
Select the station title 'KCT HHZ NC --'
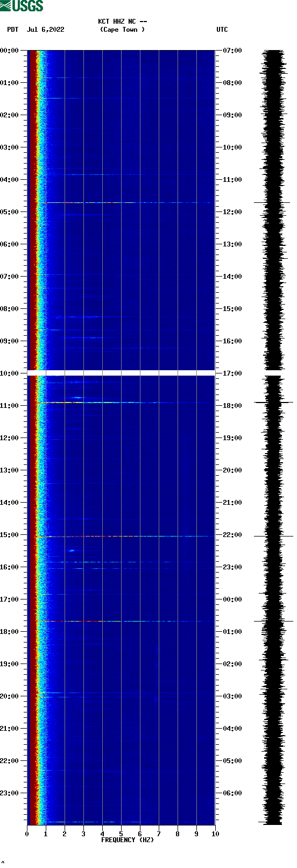click(123, 22)
